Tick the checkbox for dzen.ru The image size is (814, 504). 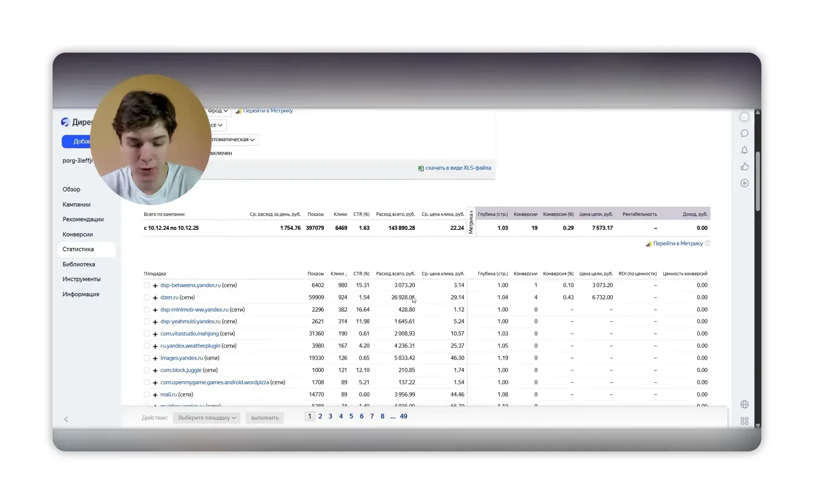click(x=147, y=297)
